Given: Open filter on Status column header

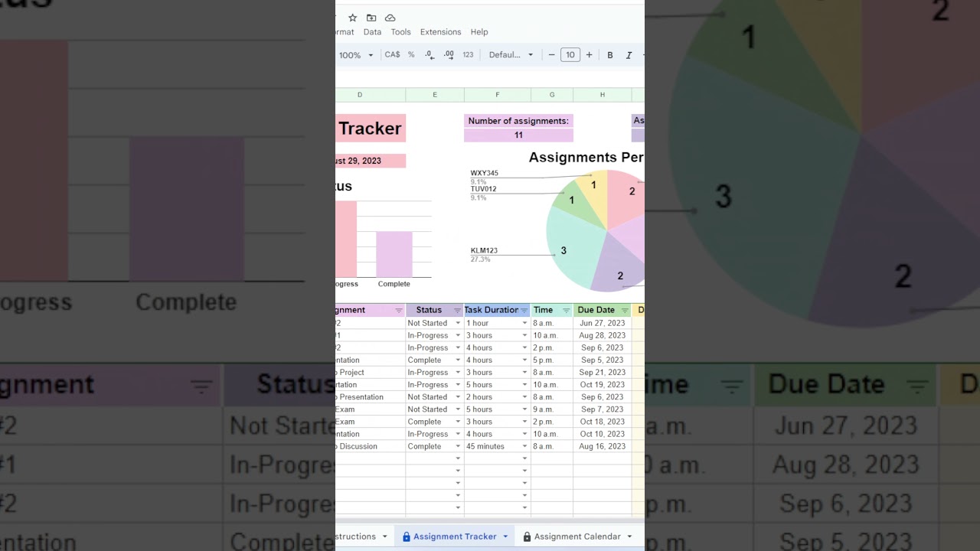Looking at the screenshot, I should click(x=457, y=311).
